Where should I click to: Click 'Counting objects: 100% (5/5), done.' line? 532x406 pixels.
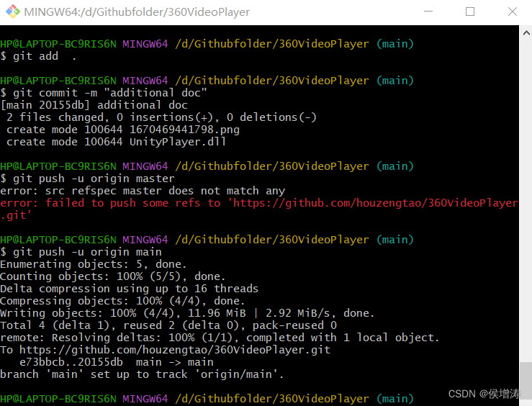[x=112, y=276]
